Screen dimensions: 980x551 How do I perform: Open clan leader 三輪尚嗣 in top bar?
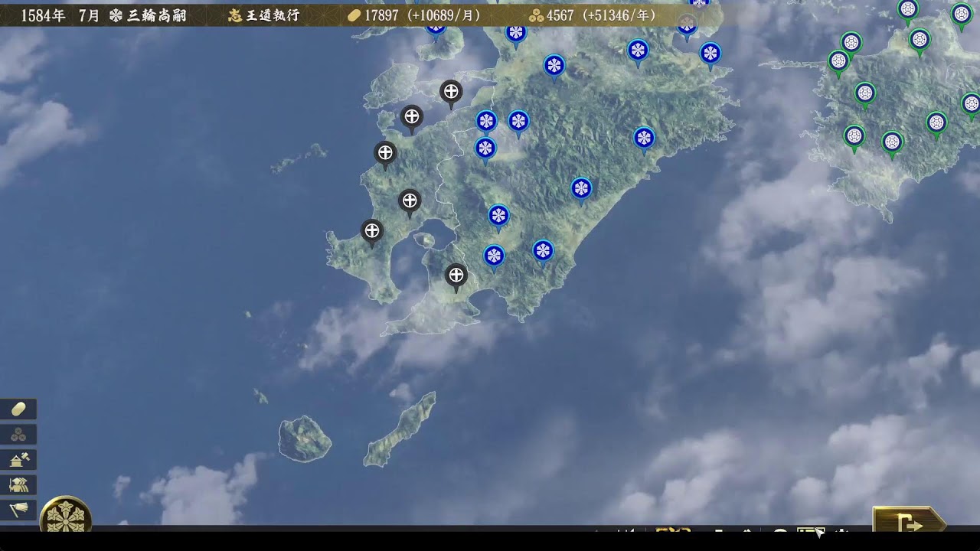tap(149, 15)
